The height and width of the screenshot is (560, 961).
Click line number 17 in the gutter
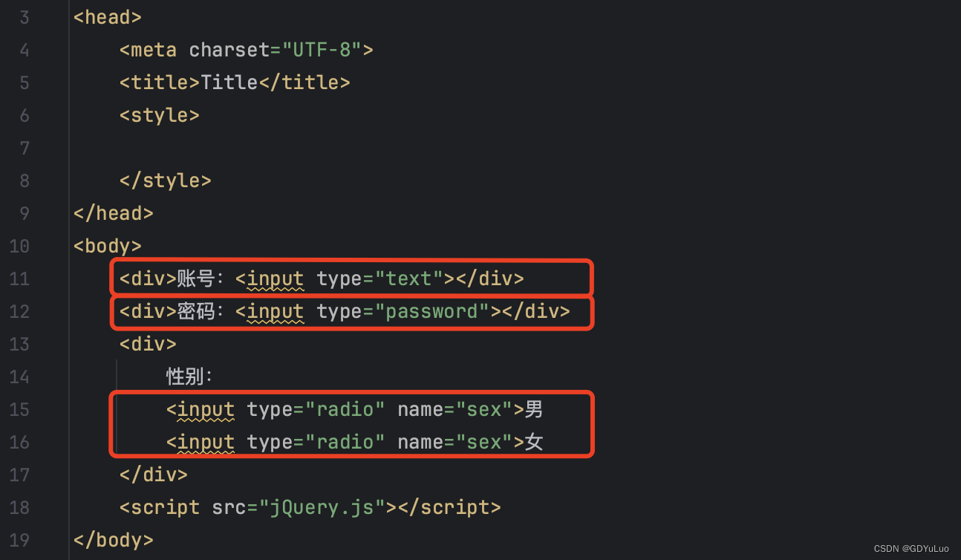click(x=19, y=475)
